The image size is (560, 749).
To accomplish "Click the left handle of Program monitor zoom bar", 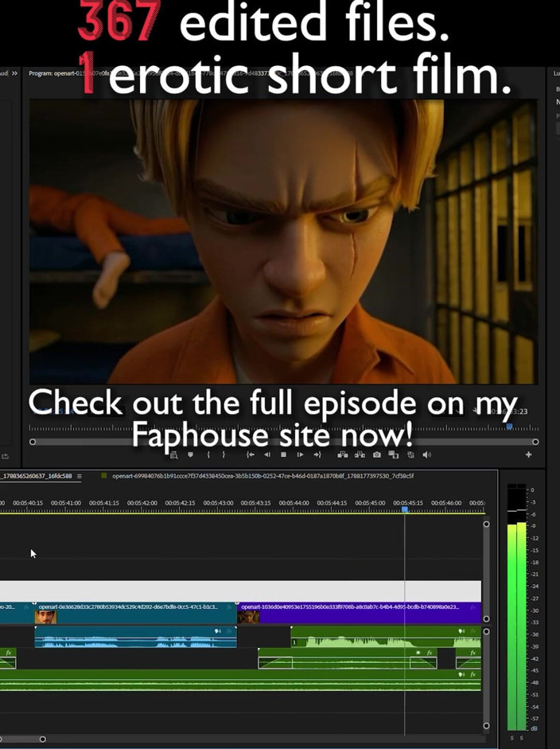I will point(33,442).
